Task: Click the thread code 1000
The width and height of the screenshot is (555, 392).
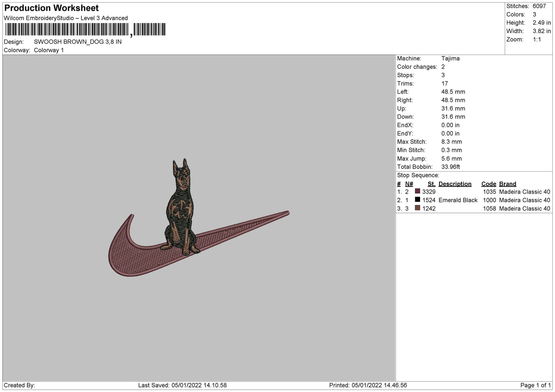Action: click(489, 200)
